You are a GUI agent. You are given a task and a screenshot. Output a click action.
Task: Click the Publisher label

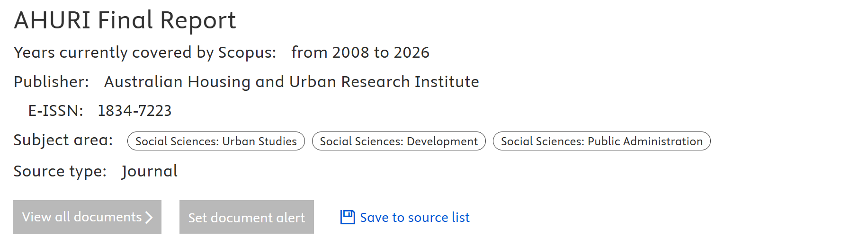[x=51, y=82]
